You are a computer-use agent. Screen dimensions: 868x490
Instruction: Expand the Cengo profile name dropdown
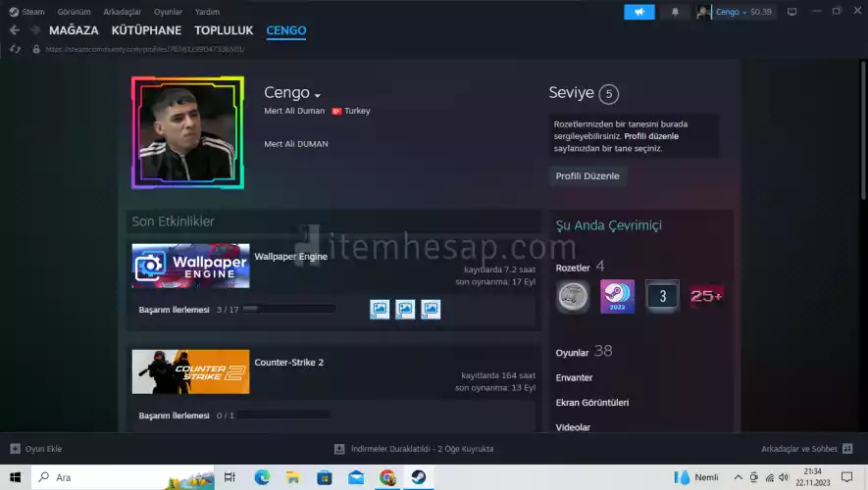click(x=317, y=95)
